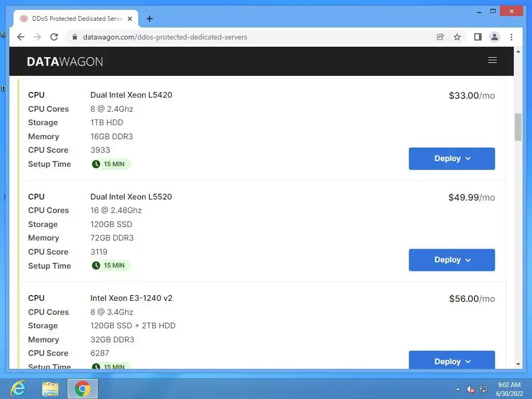Select the '72GB DDR3' memory value
The image size is (532, 399).
click(x=112, y=238)
